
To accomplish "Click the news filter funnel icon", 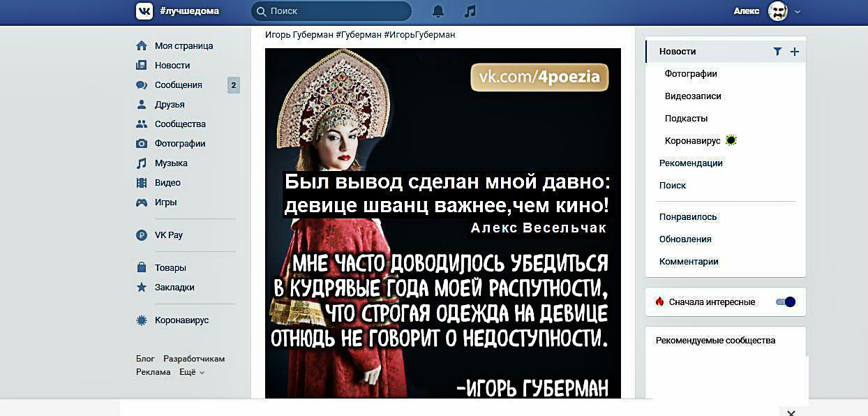I will (777, 52).
